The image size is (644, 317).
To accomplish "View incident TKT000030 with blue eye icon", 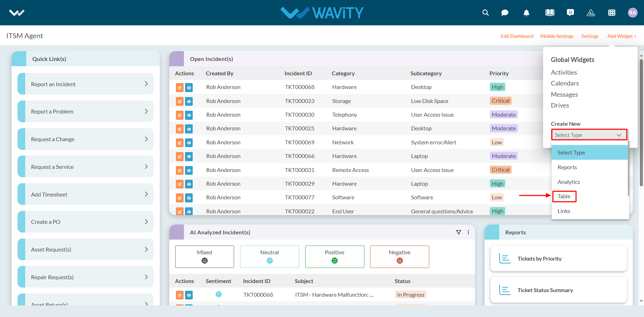I will point(189,115).
